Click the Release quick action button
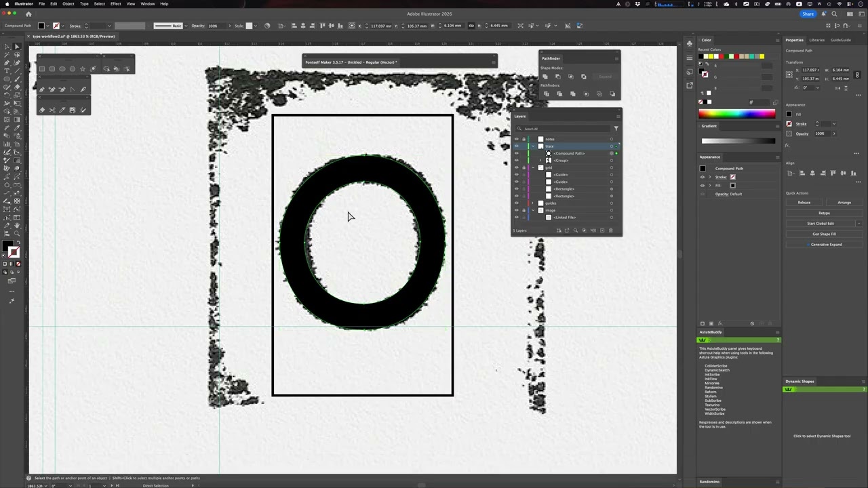The width and height of the screenshot is (868, 488). pyautogui.click(x=804, y=203)
